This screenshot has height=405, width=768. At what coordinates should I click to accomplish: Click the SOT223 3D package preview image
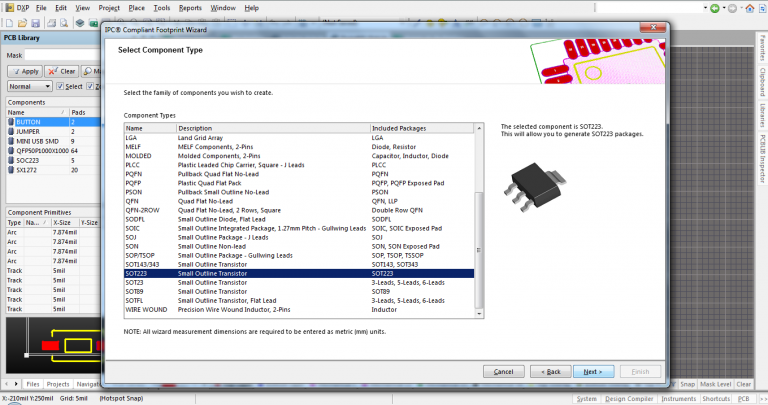coord(535,187)
